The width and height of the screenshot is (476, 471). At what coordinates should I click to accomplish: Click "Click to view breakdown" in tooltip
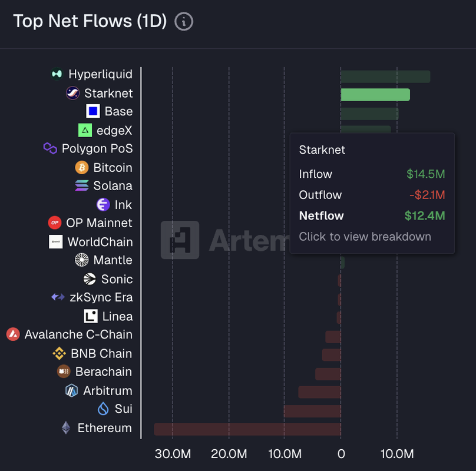coord(365,237)
